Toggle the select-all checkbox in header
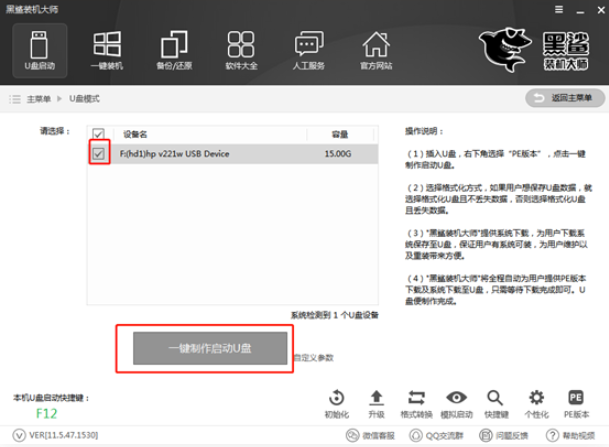The width and height of the screenshot is (609, 447). (98, 134)
